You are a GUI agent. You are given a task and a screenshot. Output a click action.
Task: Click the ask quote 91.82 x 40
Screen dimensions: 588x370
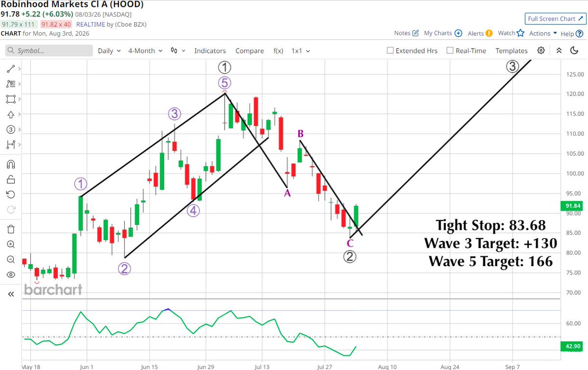(57, 24)
